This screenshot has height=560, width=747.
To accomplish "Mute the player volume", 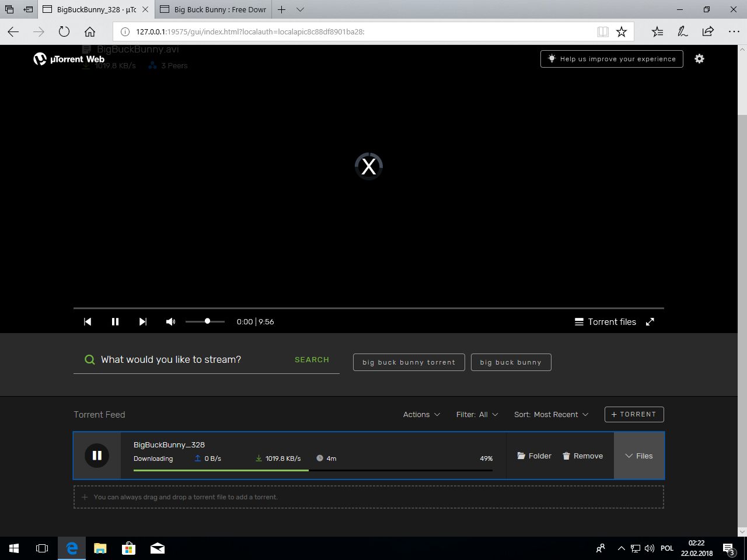I will (x=170, y=321).
